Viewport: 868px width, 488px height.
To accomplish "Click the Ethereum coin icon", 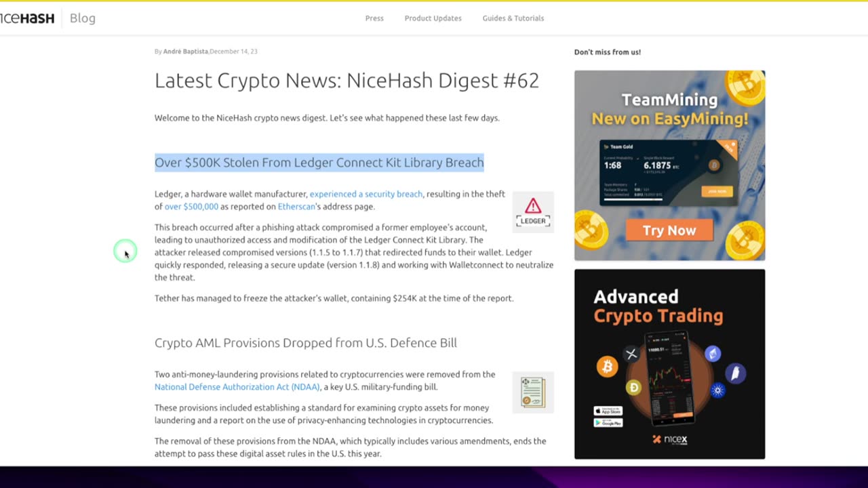I will [x=713, y=353].
